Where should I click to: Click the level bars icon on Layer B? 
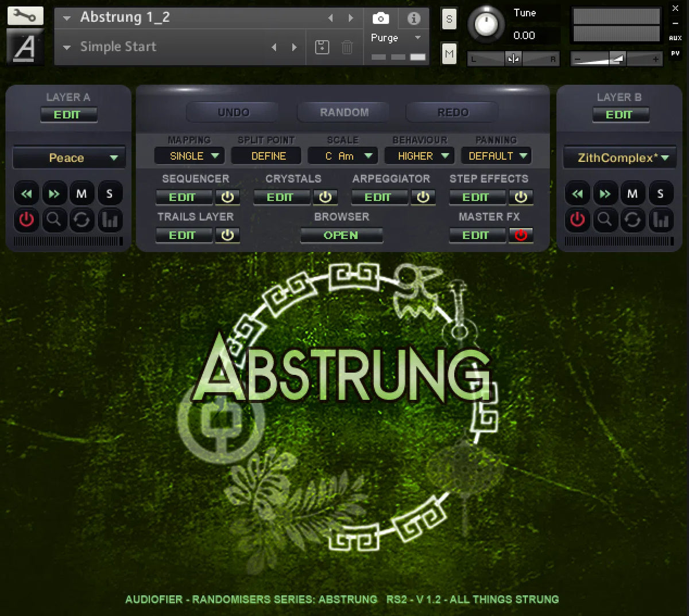[660, 220]
